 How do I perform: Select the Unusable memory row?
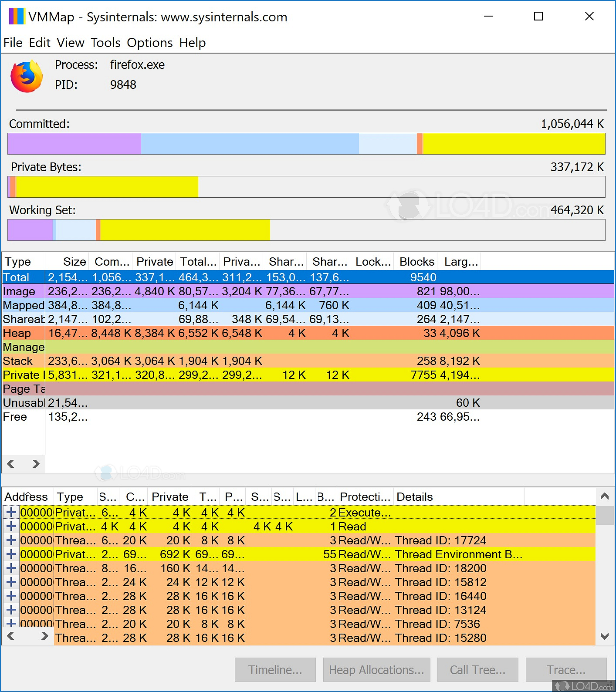coord(308,402)
